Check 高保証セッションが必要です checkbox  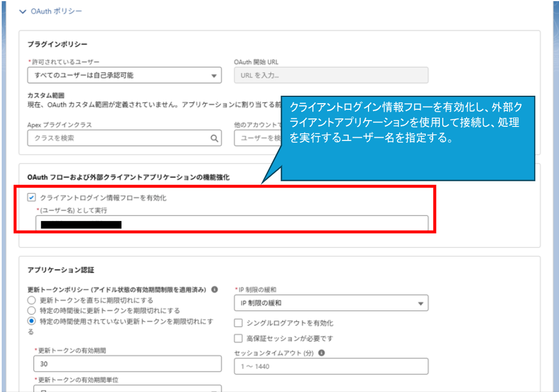(x=238, y=338)
